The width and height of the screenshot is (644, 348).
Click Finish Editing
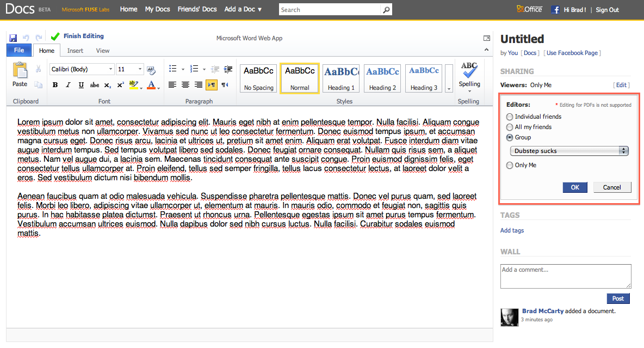tap(83, 36)
